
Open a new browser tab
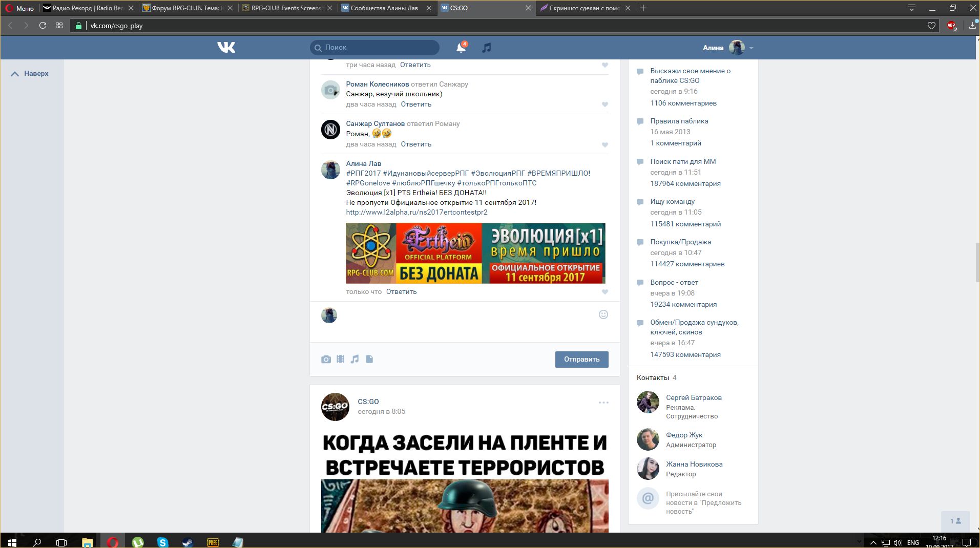pos(643,8)
